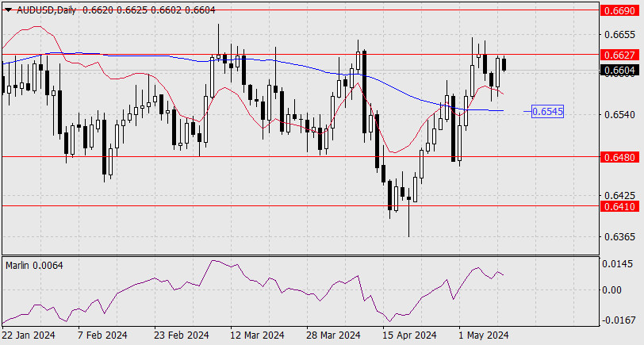Click the 28 Mar 2024 date label
Viewport: 644px width, 345px height.
(333, 335)
